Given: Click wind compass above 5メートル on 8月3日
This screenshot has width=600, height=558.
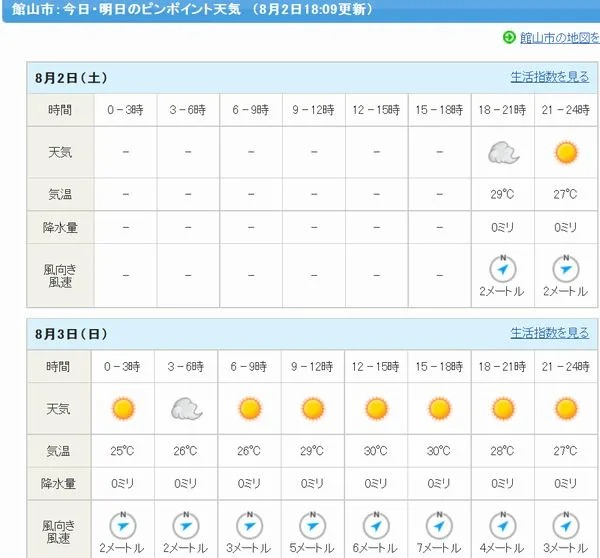Looking at the screenshot, I should pos(313,525).
